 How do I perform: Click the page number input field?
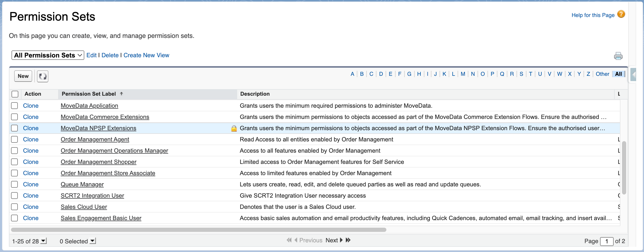[606, 241]
